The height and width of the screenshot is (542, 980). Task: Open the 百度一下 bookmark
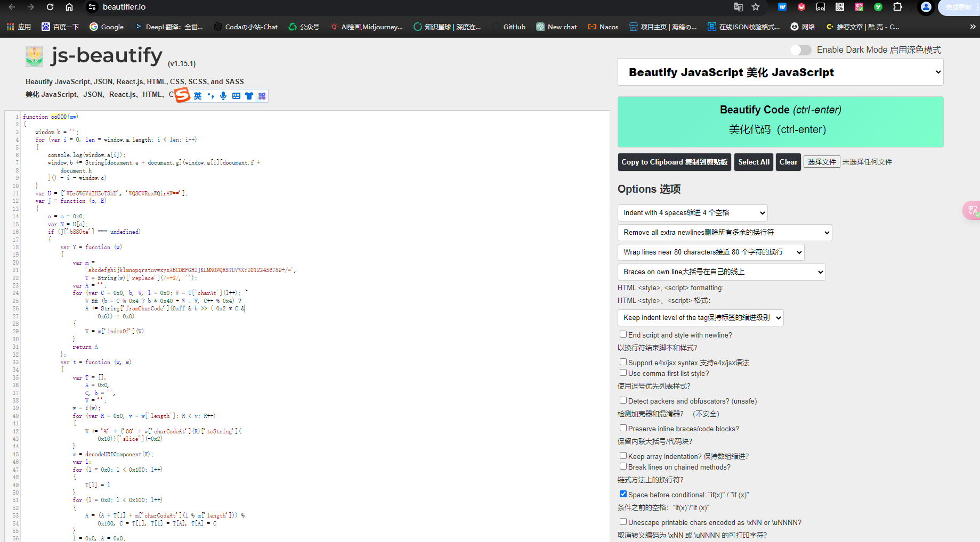[60, 27]
